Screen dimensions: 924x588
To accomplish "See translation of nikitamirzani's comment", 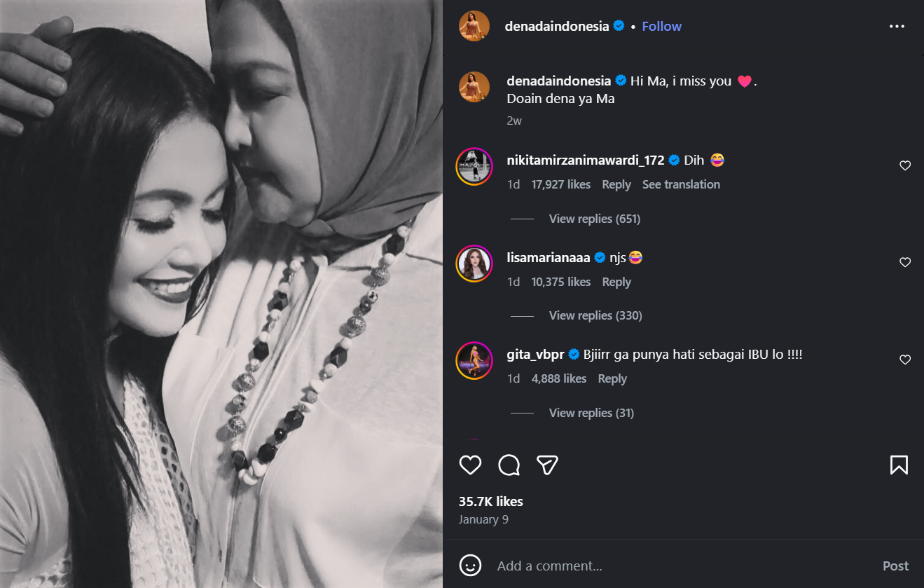I will click(680, 184).
